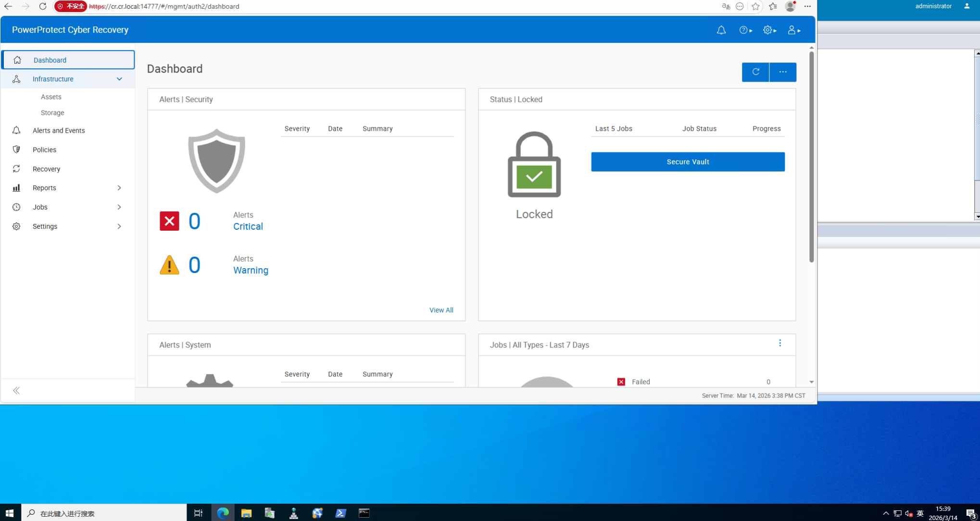This screenshot has width=980, height=521.
Task: Expand the Settings submenu
Action: (x=119, y=226)
